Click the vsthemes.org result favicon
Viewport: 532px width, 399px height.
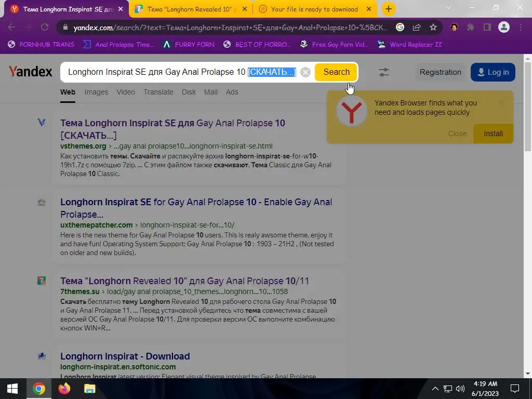[42, 123]
